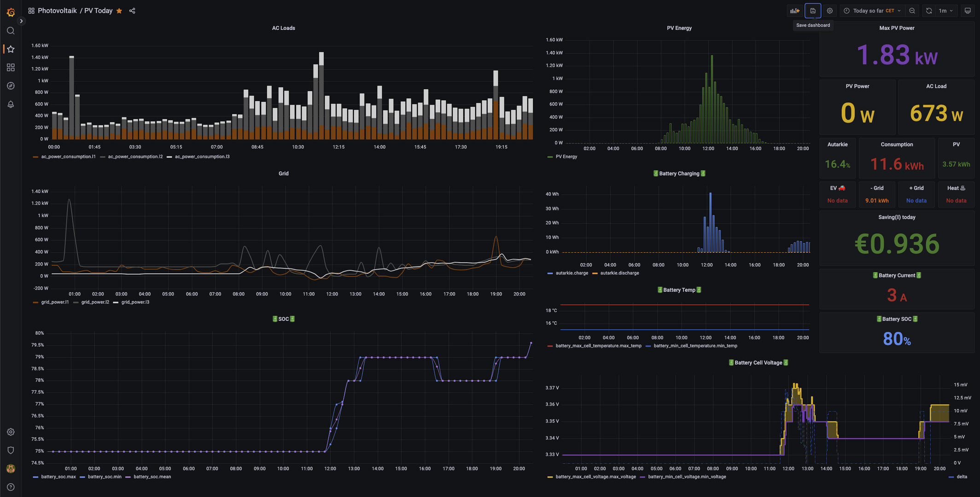Viewport: 980px width, 497px height.
Task: Click the Photovoltaik folder breadcrumb
Action: tap(57, 11)
